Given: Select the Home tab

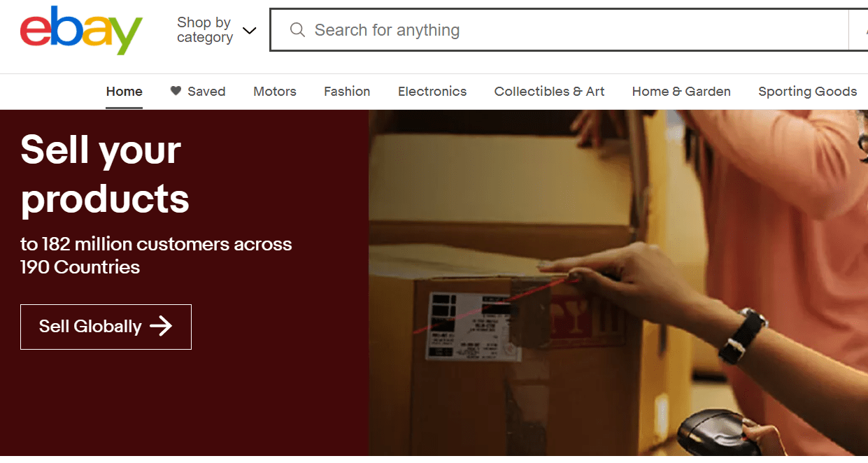Looking at the screenshot, I should [x=124, y=92].
